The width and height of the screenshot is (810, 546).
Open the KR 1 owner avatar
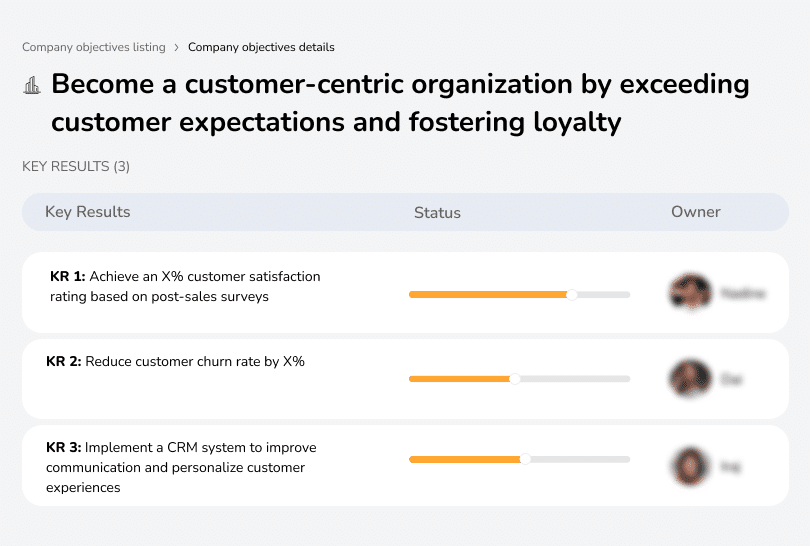(x=690, y=293)
